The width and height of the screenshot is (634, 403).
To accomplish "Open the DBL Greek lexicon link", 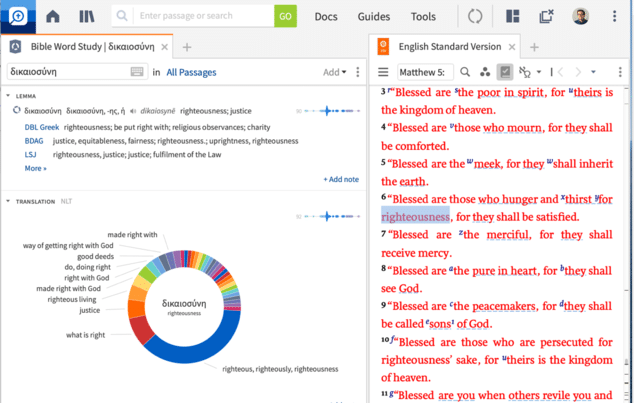I will tap(42, 127).
